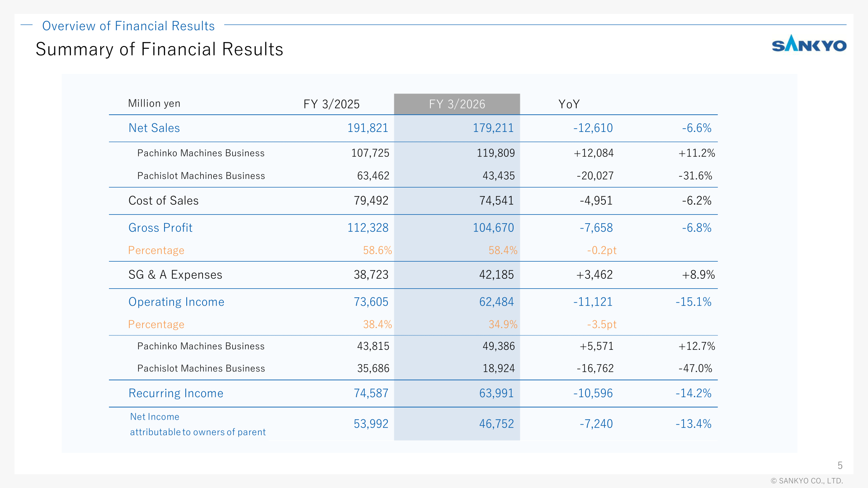
Task: Click Pachislot sales value 63,462
Action: click(x=373, y=176)
